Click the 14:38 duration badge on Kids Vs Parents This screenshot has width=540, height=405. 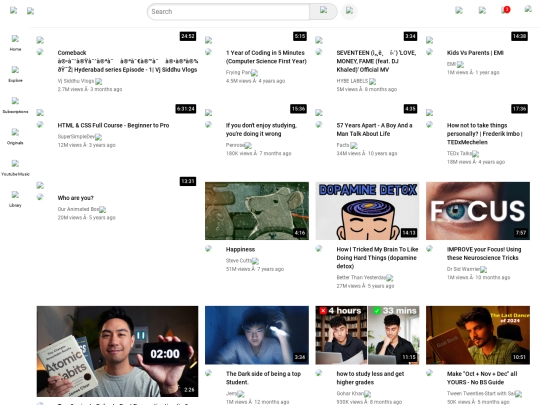coord(519,36)
